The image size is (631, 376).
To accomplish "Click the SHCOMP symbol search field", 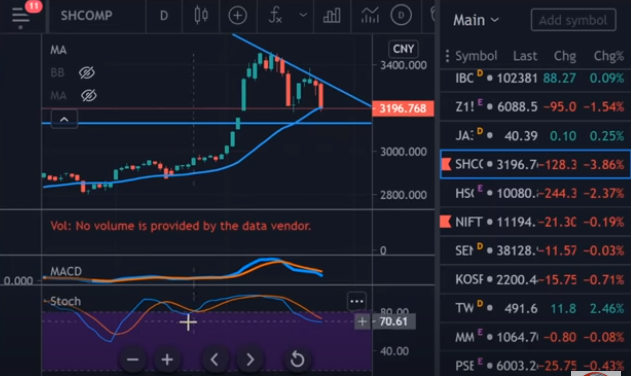I will pos(87,16).
